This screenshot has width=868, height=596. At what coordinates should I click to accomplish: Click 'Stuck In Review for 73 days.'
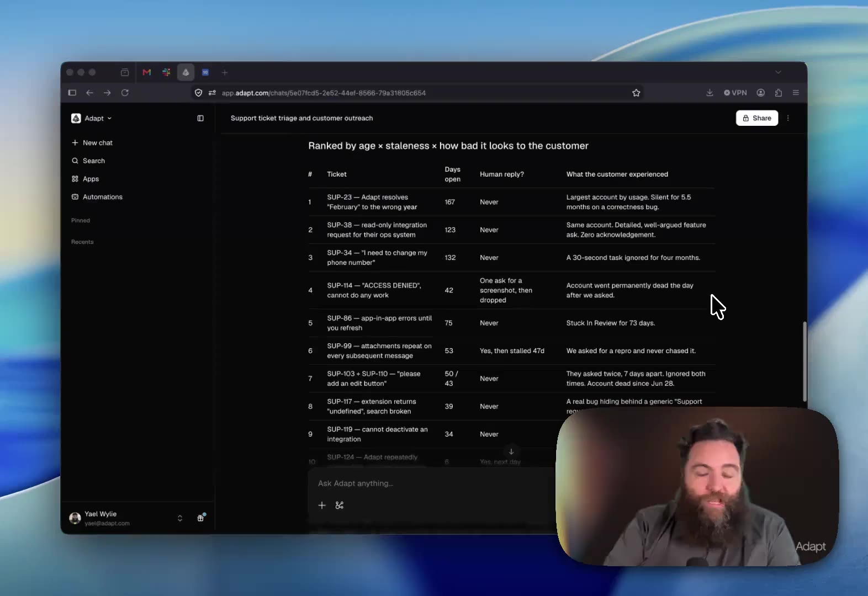(x=611, y=323)
